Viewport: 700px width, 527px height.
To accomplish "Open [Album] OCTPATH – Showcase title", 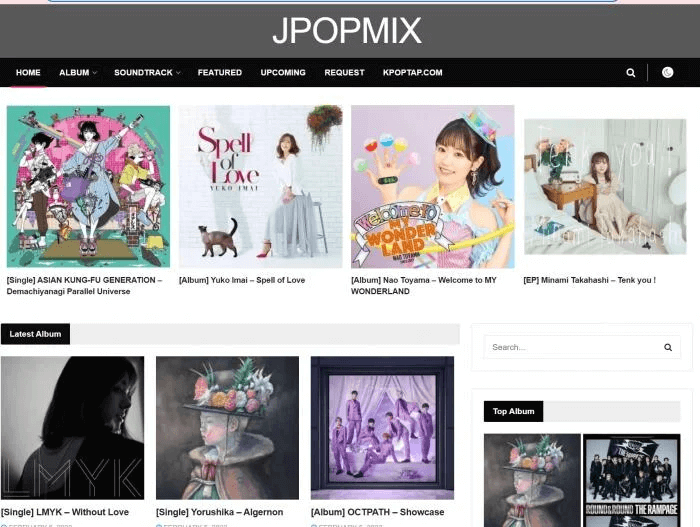I will pyautogui.click(x=377, y=512).
